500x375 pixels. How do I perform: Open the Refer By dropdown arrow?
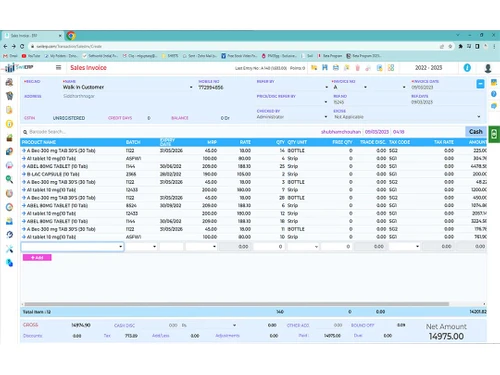pyautogui.click(x=326, y=87)
